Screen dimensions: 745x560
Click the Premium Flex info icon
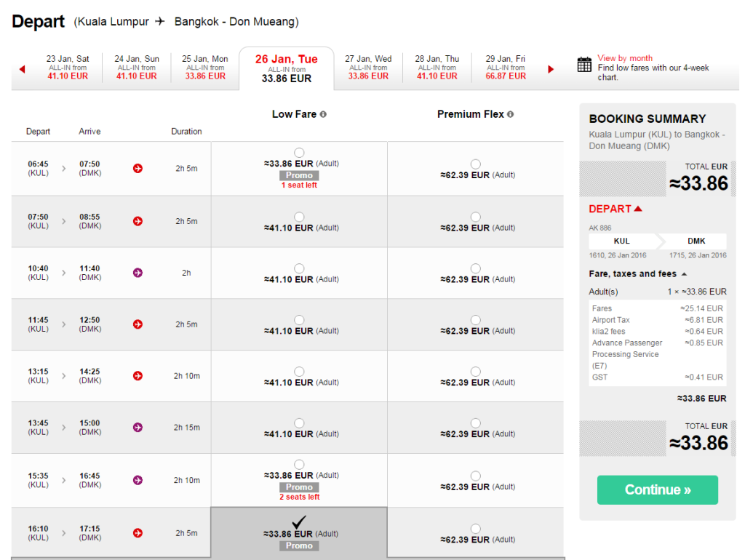[510, 114]
